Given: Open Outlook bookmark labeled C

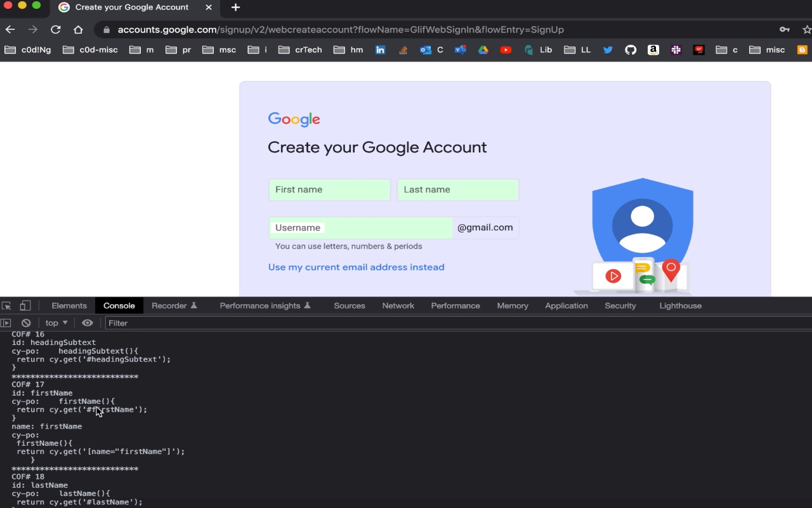Looking at the screenshot, I should pos(432,50).
